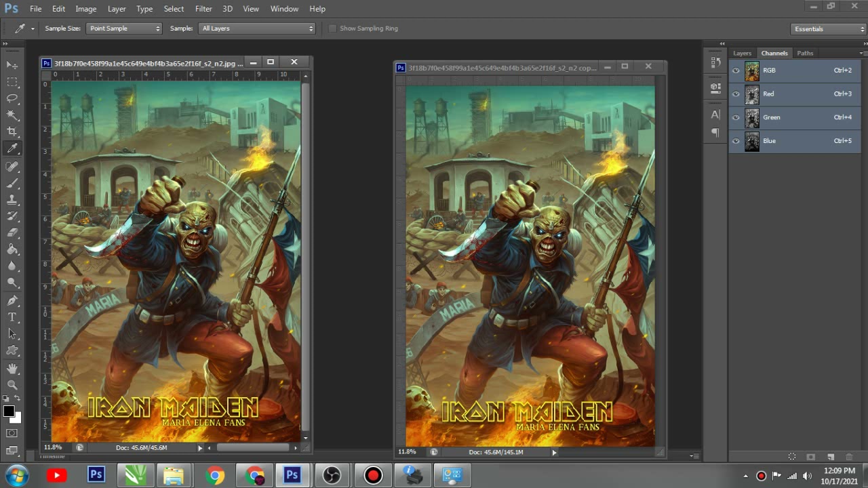The height and width of the screenshot is (488, 868).
Task: Select the Red channel thumbnail
Action: (x=752, y=94)
